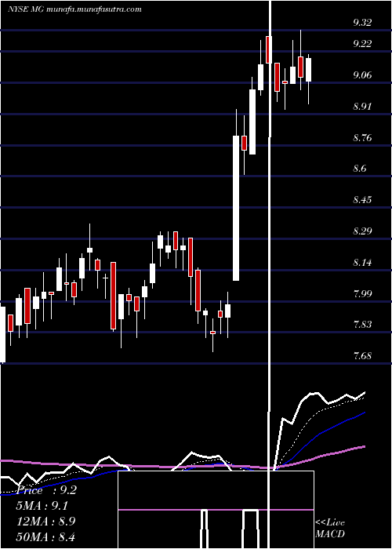392x549 pixels.
Task: Click the last white candlestick on the right
Action: pyautogui.click(x=308, y=70)
